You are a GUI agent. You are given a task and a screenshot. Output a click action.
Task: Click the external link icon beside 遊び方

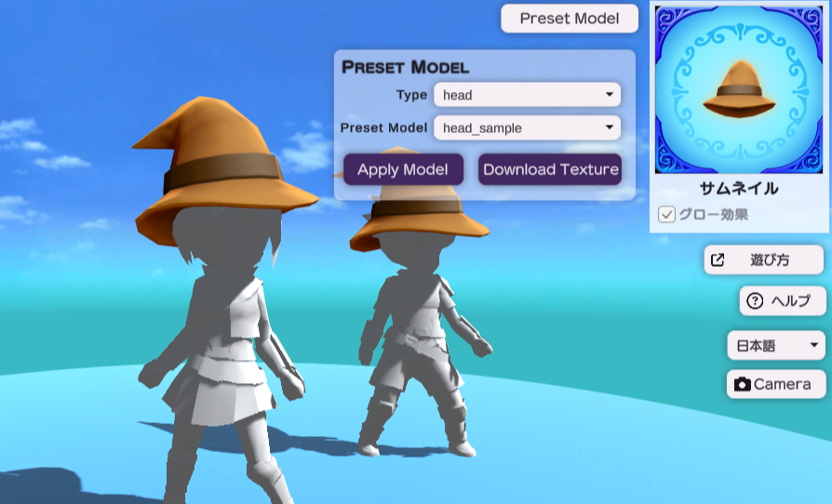(x=718, y=260)
